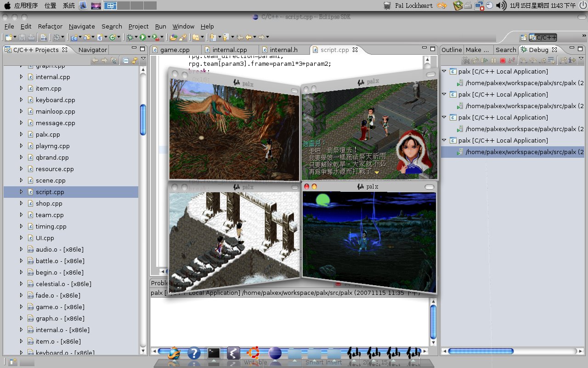
Task: Expand the palx.cpp tree node
Action: pos(21,134)
